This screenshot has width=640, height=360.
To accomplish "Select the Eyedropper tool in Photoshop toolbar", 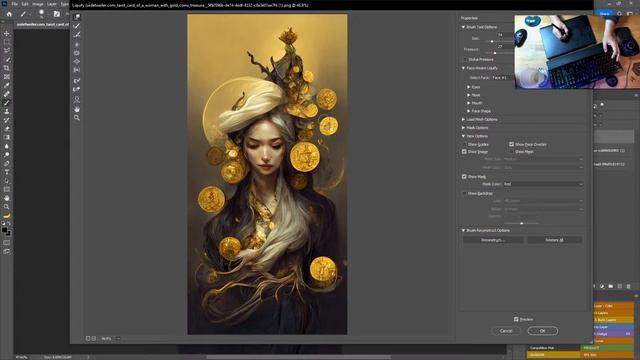I will coord(7,85).
